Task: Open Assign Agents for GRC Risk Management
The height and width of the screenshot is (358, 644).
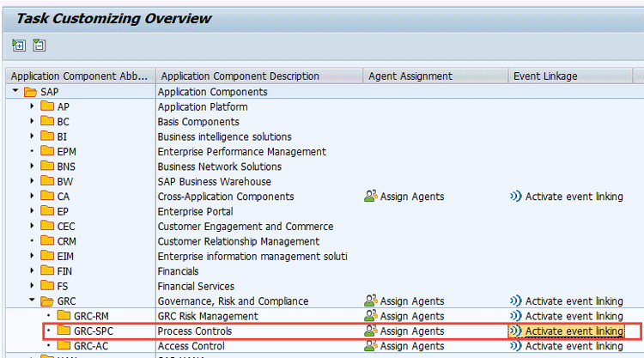Action: pos(411,316)
